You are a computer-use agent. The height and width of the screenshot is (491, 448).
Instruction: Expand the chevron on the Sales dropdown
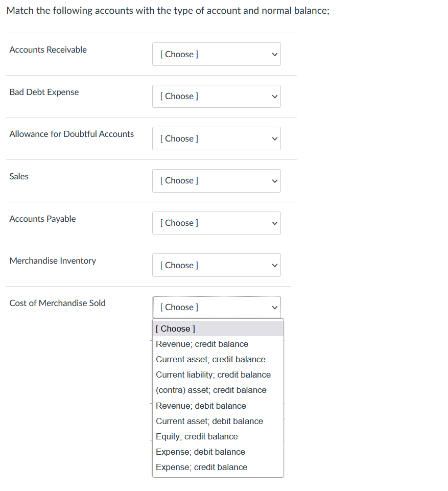coord(274,180)
